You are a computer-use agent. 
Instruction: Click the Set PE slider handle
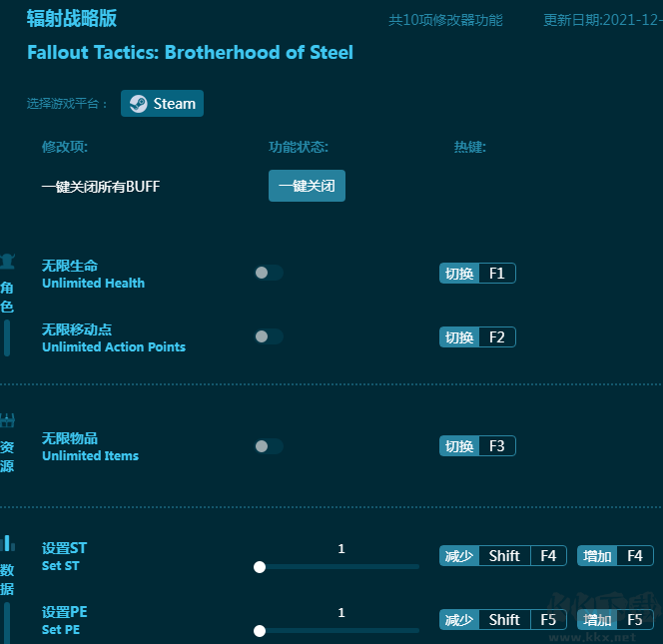(x=260, y=631)
